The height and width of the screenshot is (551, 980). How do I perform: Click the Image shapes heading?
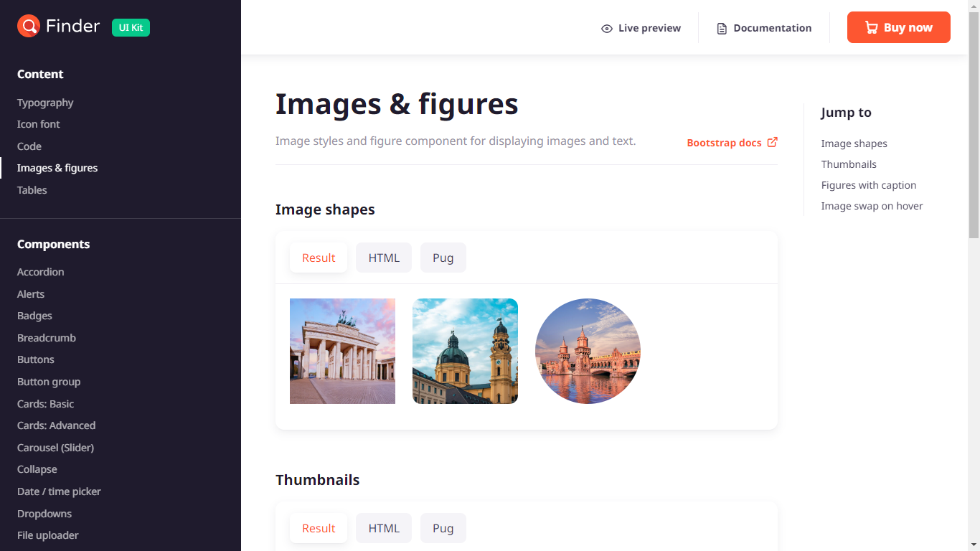click(x=325, y=209)
